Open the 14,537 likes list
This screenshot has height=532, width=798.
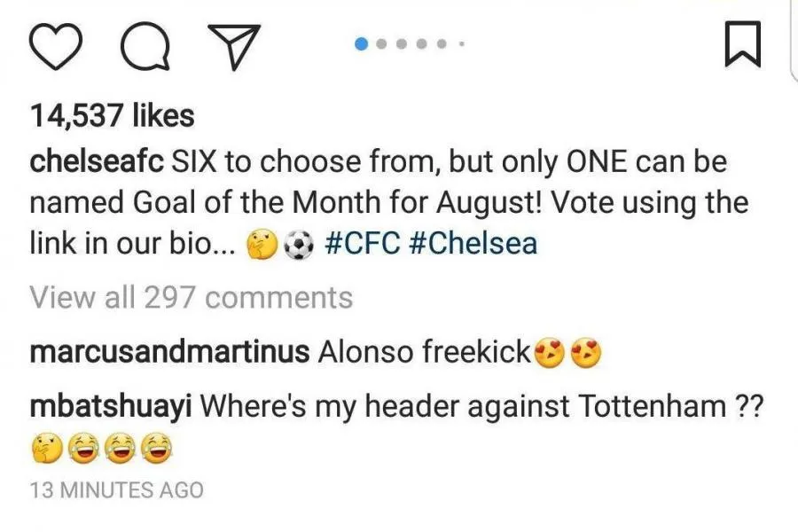[112, 115]
